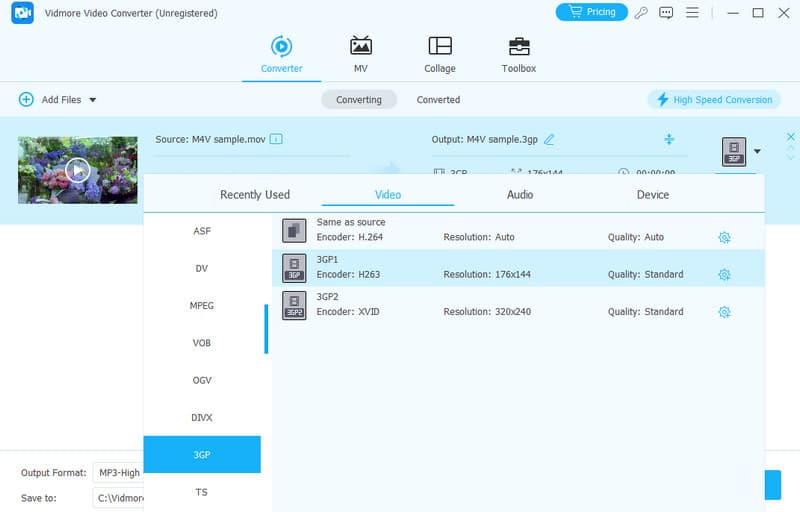
Task: Select the MPEG format in the list
Action: (x=202, y=306)
